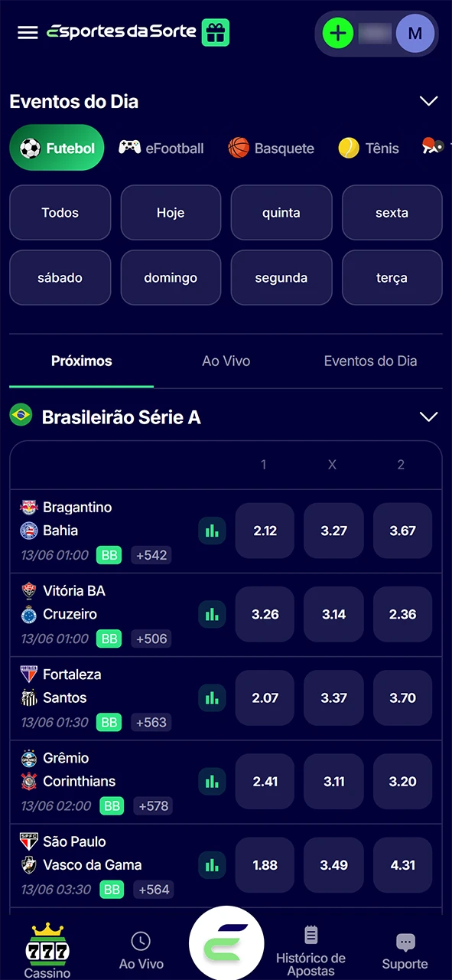Open the Cassino 777 section

coord(47,949)
